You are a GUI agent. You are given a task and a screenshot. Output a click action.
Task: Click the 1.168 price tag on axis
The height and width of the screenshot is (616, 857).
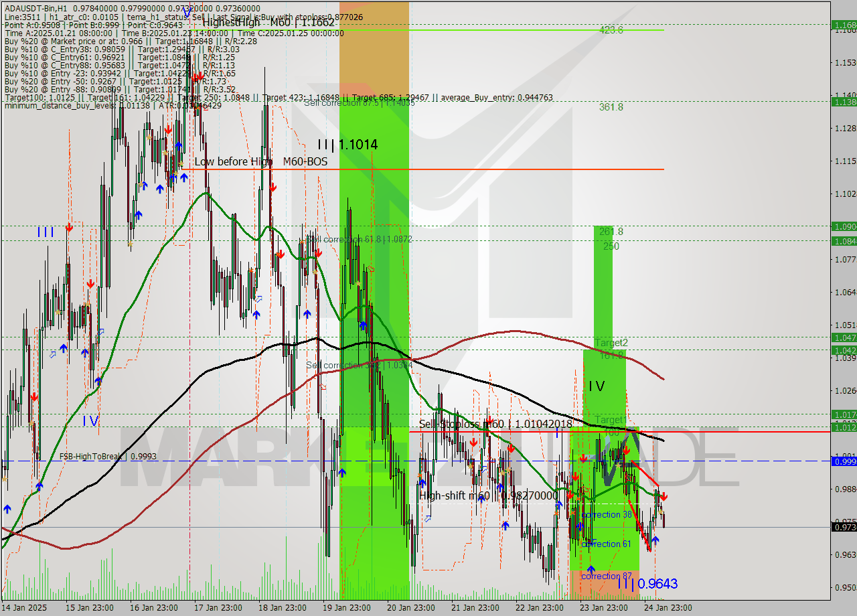click(844, 25)
